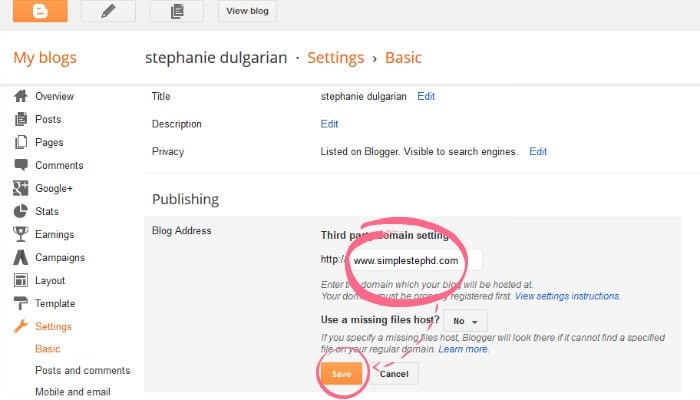Open the Template menu item
This screenshot has width=700, height=400.
pyautogui.click(x=55, y=304)
